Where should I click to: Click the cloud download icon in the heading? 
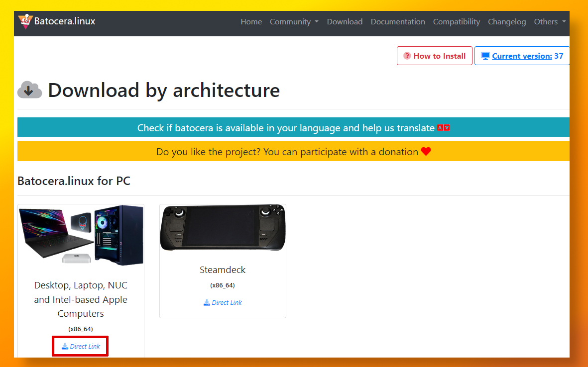29,91
